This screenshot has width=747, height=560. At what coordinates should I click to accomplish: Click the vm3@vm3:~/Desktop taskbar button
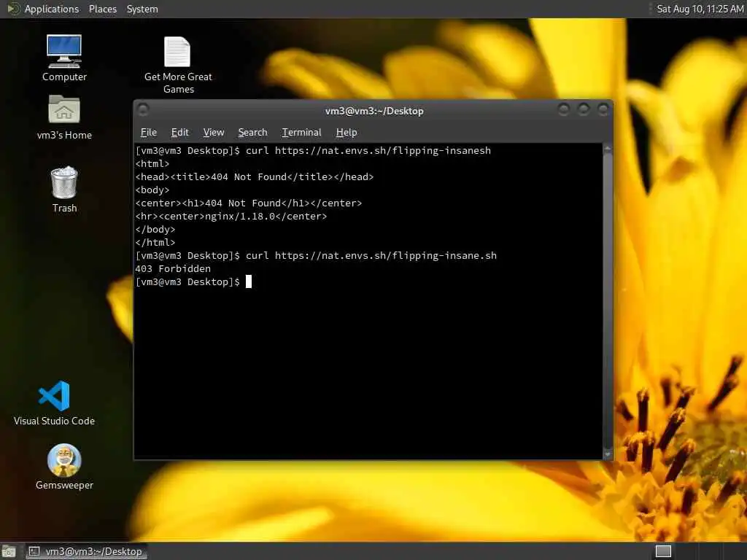(x=87, y=551)
